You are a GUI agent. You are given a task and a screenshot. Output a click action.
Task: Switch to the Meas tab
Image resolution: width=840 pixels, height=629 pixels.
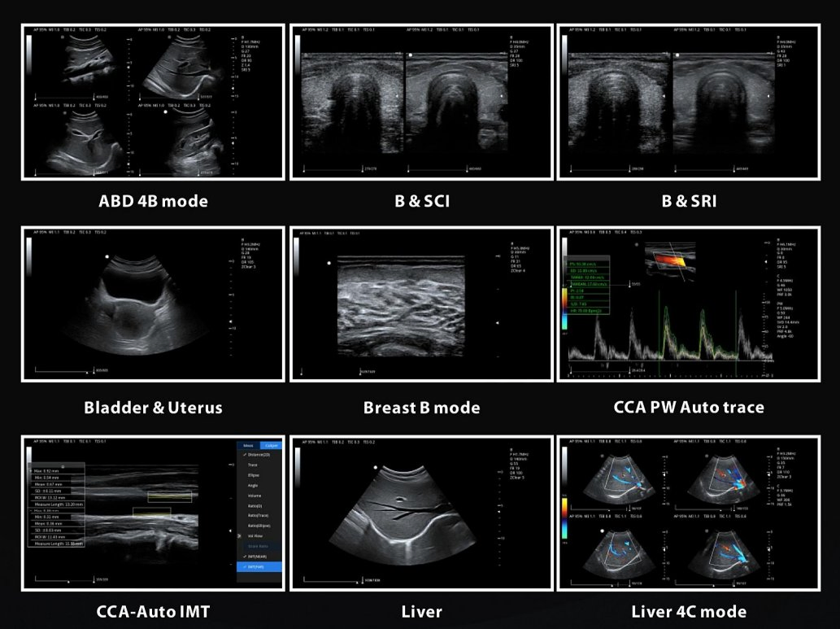pos(248,444)
